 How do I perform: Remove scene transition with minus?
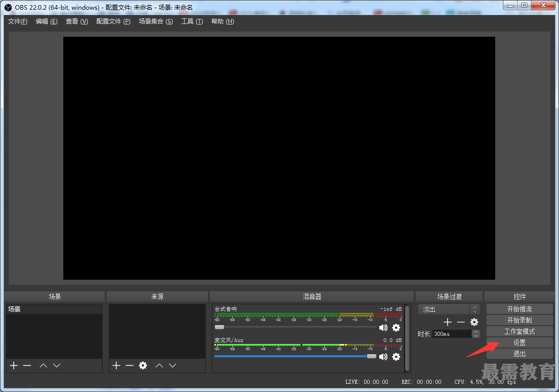point(461,322)
